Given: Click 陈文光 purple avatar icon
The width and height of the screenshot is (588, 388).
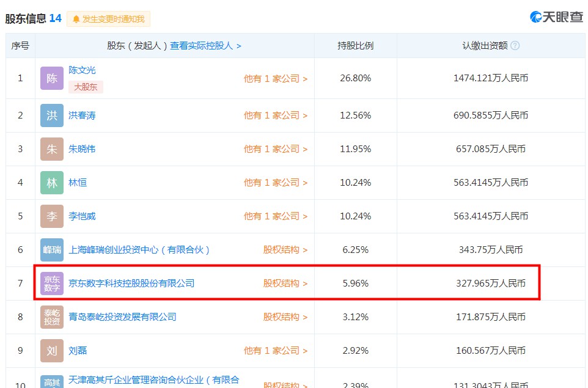Looking at the screenshot, I should (52, 78).
